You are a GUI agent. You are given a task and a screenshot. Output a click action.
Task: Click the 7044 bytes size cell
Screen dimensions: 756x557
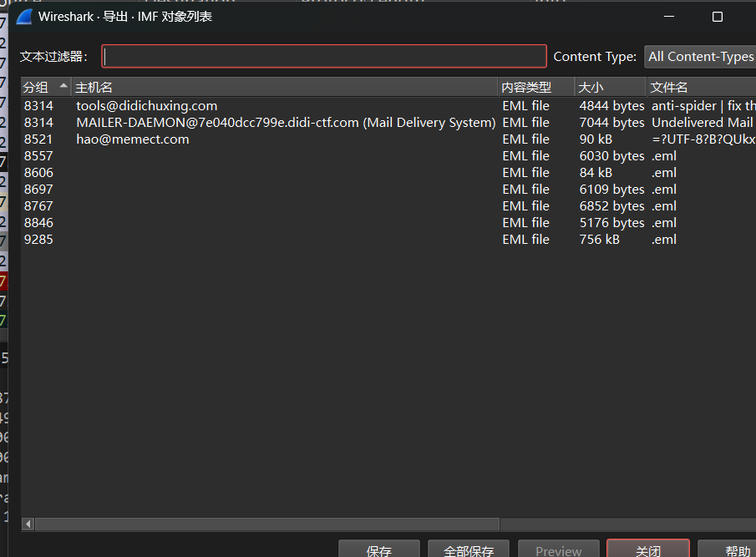[x=611, y=123]
